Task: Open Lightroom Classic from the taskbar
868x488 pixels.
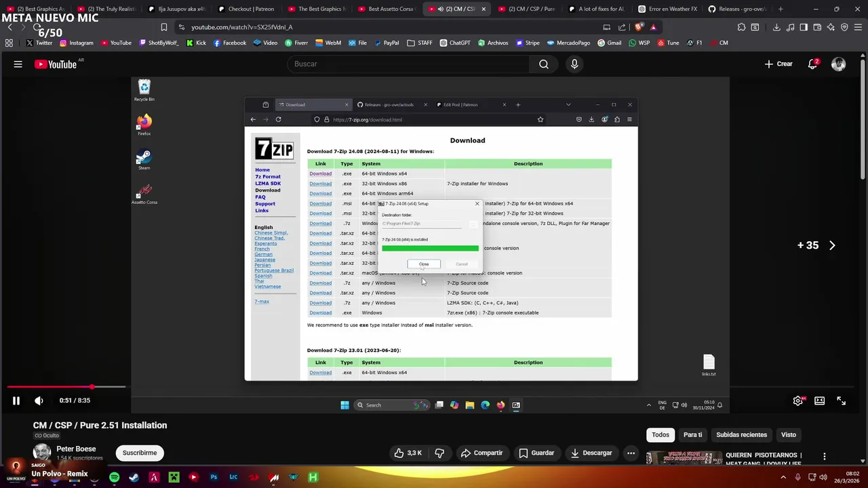Action: (x=233, y=477)
